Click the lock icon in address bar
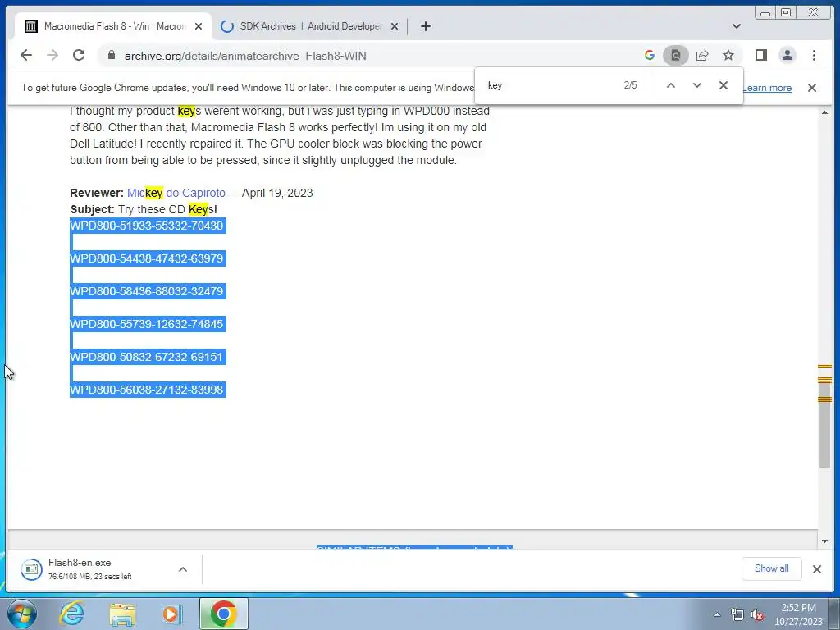Image resolution: width=840 pixels, height=630 pixels. [112, 55]
